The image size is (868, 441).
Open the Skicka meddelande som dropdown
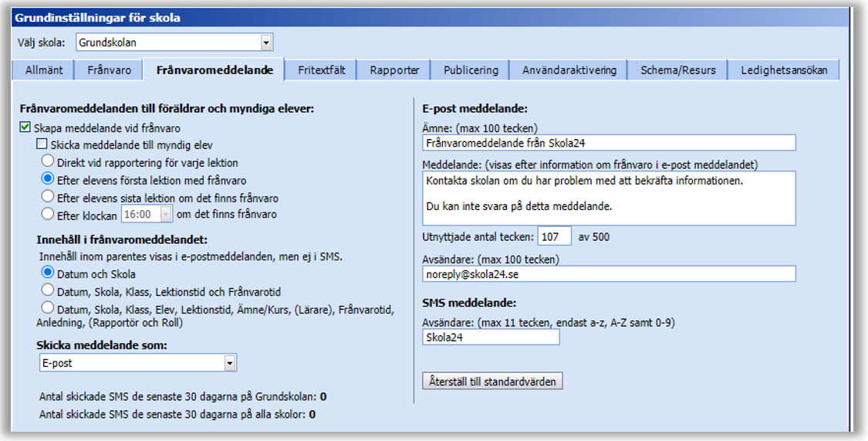click(x=229, y=363)
